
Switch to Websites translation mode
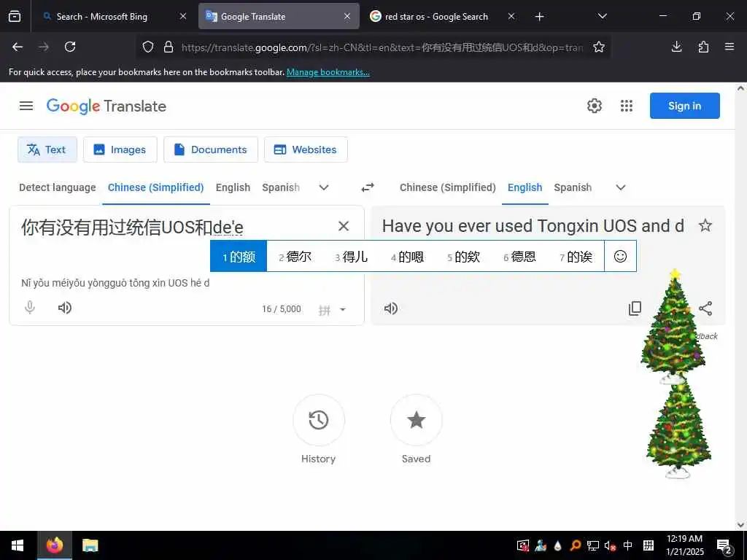tap(306, 149)
